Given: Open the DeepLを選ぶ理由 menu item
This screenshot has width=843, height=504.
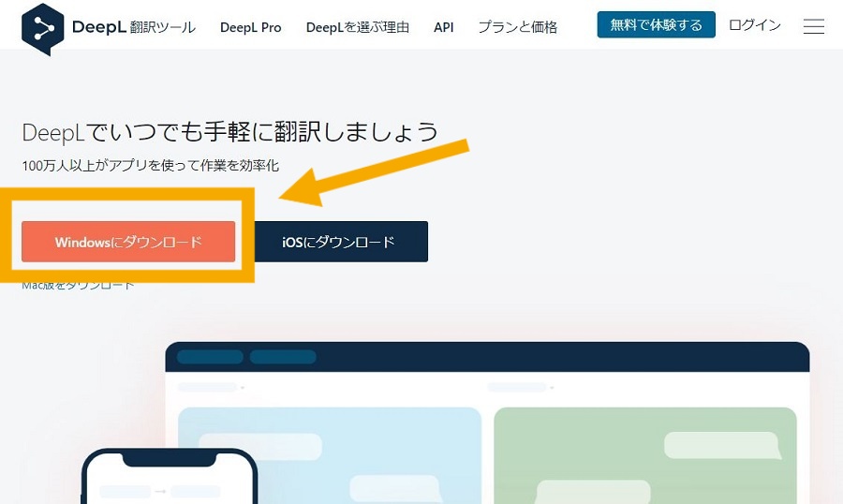Looking at the screenshot, I should (358, 27).
